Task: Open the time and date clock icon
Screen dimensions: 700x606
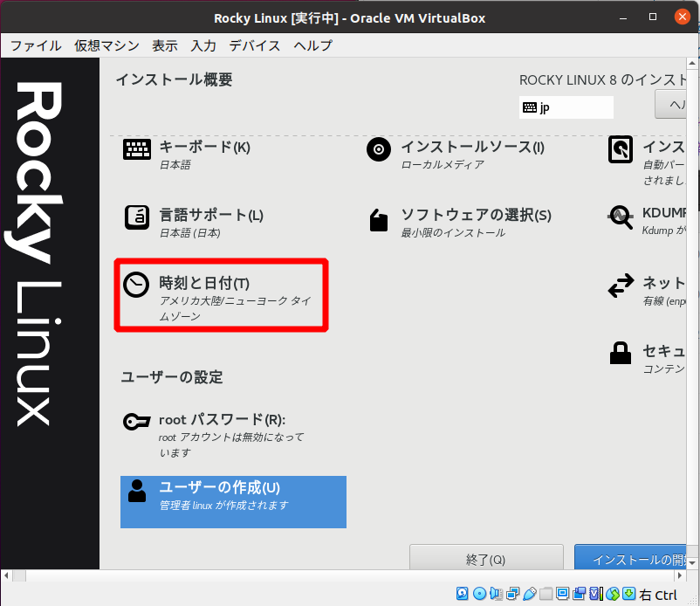Action: click(x=135, y=285)
